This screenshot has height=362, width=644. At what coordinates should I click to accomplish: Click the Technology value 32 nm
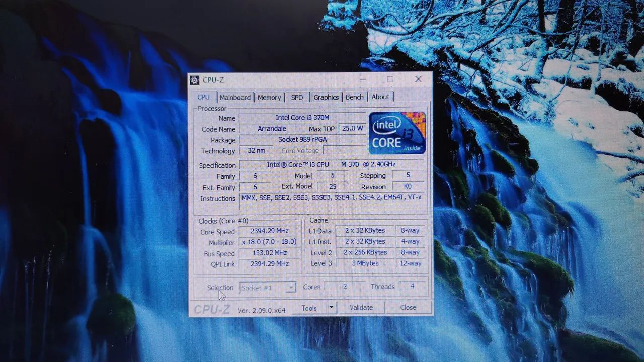(x=256, y=150)
